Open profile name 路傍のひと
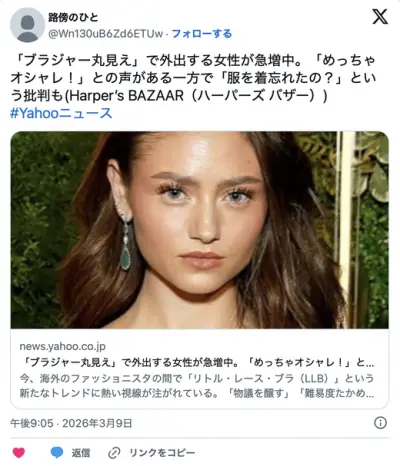The image size is (400, 466). 73,17
